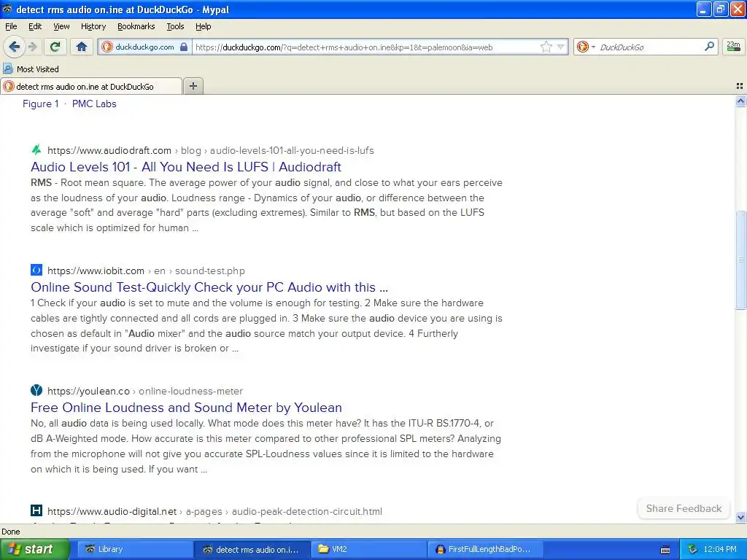Open the iobit.com sound-test URL breadcrumb
The width and height of the screenshot is (747, 560).
coord(146,271)
